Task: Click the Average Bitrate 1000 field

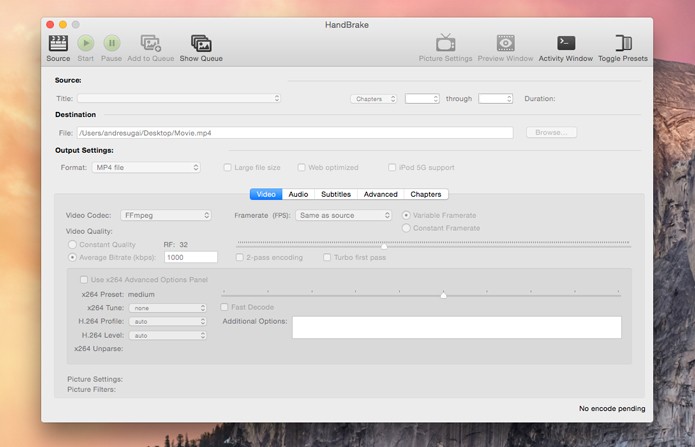Action: (191, 257)
